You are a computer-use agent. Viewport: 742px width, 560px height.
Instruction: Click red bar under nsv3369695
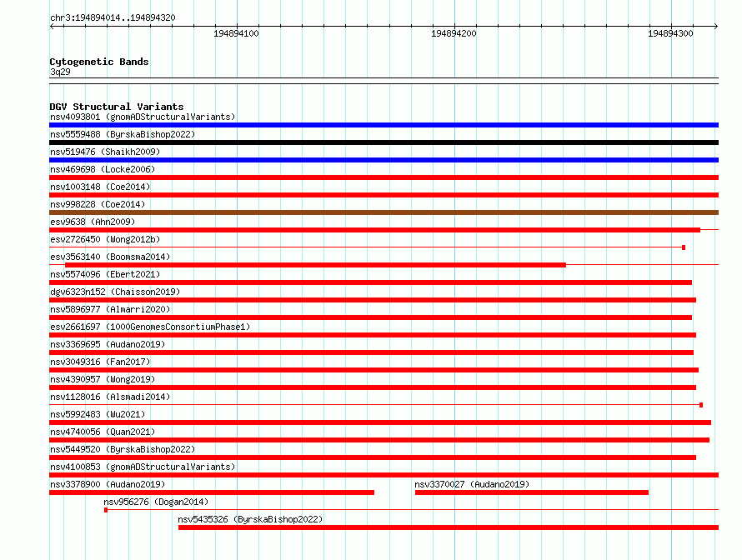(x=372, y=352)
